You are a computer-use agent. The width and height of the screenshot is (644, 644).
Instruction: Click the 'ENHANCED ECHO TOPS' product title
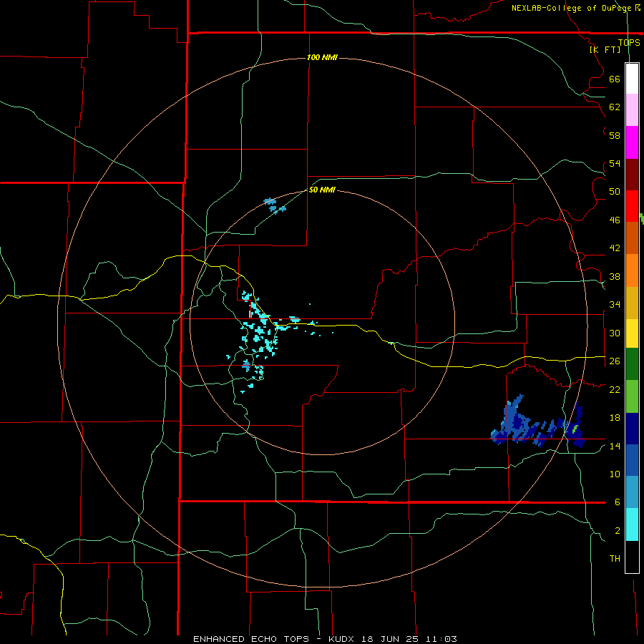(x=251, y=639)
